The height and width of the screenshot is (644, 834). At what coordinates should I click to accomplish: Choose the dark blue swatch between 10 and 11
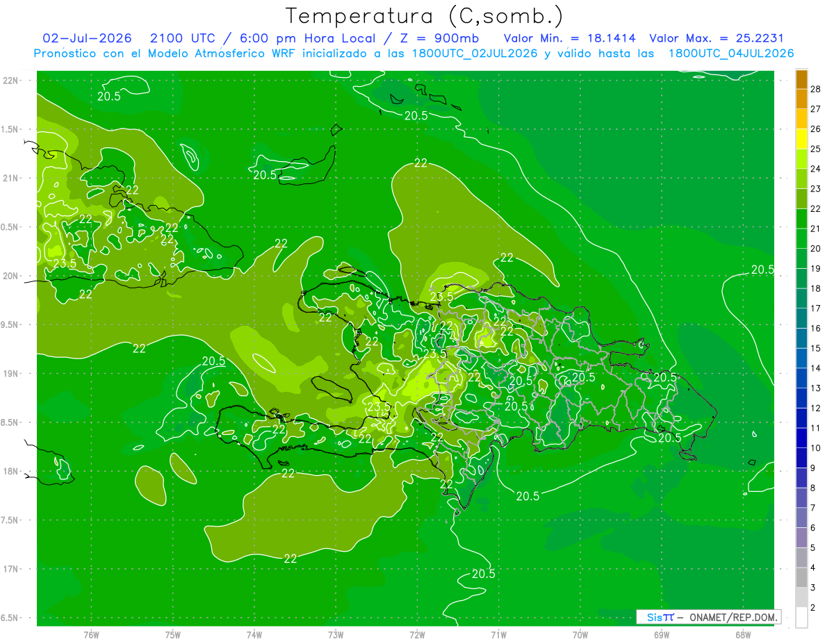point(801,438)
